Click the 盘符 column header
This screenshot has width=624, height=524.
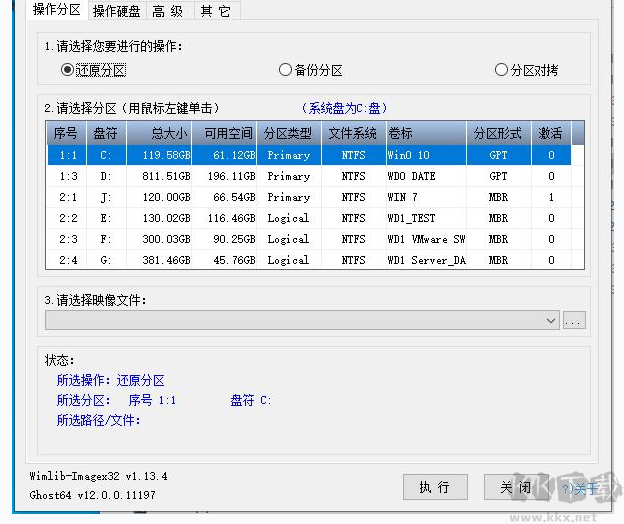[x=106, y=133]
